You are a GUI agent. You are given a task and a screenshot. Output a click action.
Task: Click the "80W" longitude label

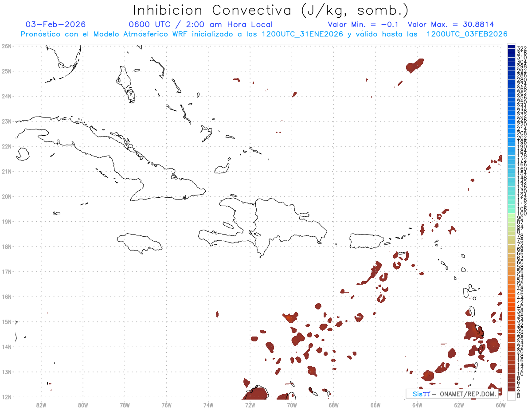[x=83, y=404]
